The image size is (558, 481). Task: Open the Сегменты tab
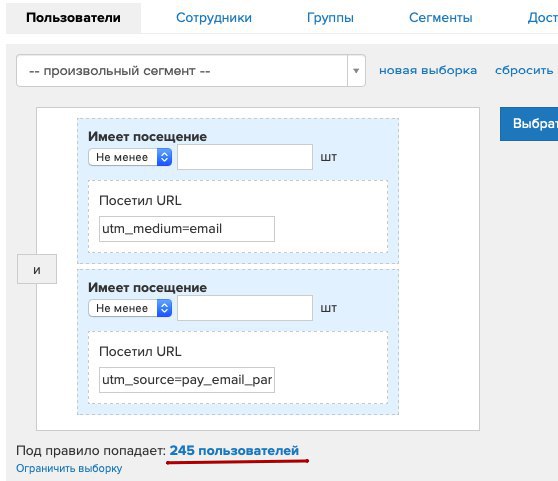(441, 17)
